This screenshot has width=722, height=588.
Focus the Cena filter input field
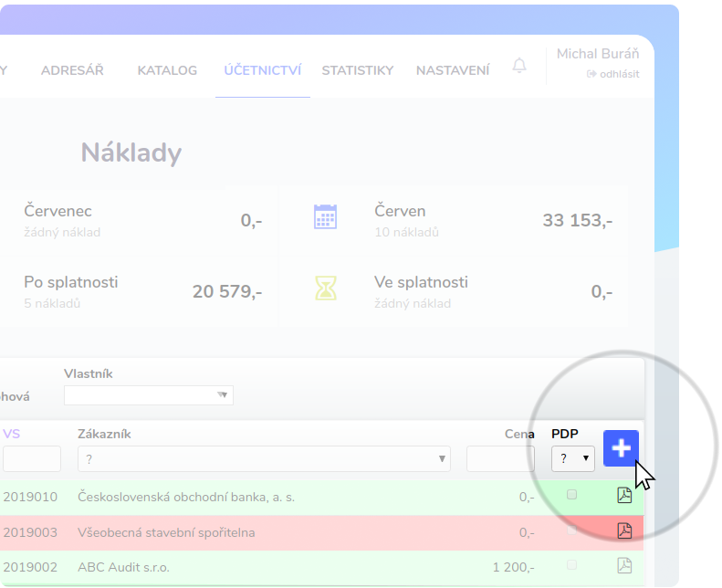500,458
